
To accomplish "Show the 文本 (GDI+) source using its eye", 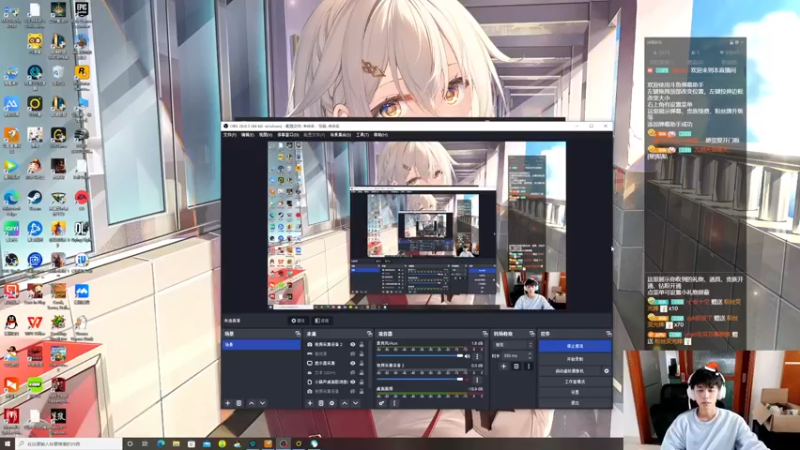I will [353, 372].
